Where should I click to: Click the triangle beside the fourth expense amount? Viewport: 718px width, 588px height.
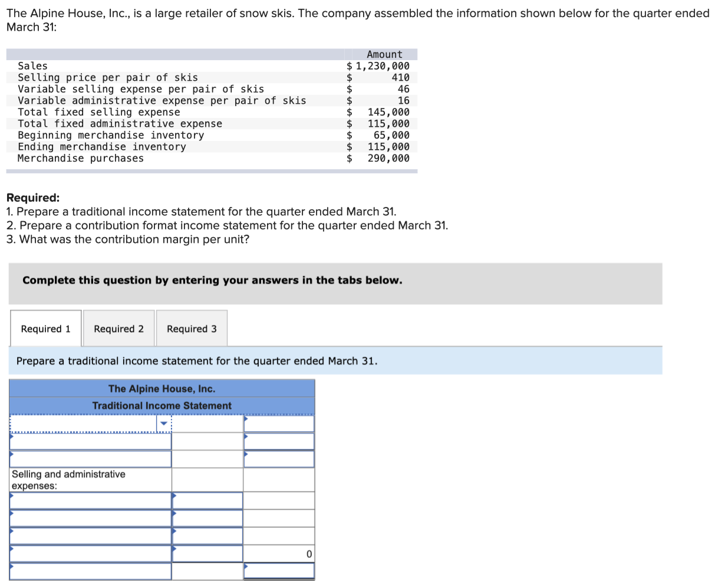[x=174, y=548]
